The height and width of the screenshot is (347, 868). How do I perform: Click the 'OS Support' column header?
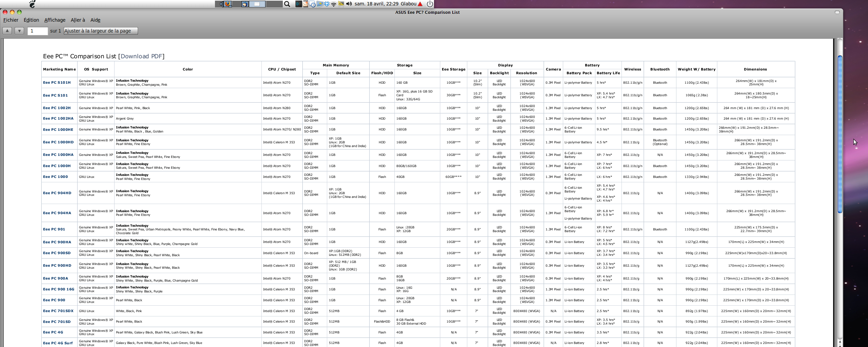click(96, 69)
